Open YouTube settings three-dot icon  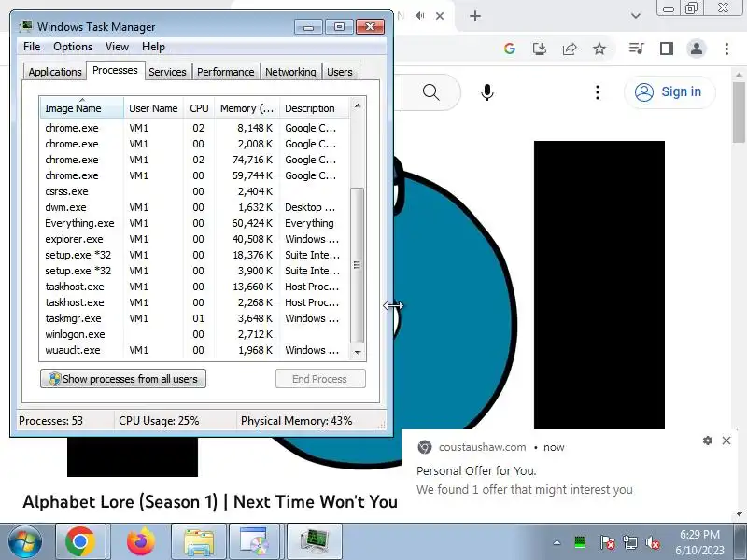click(x=598, y=91)
